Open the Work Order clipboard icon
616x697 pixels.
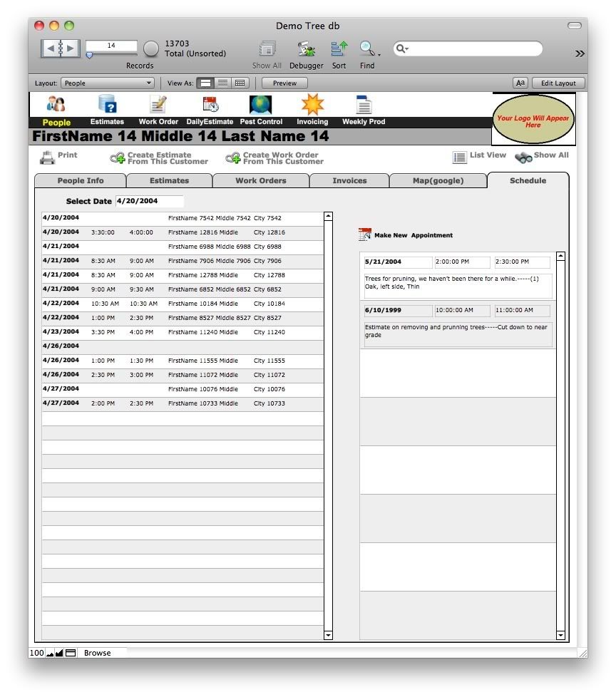pyautogui.click(x=158, y=104)
